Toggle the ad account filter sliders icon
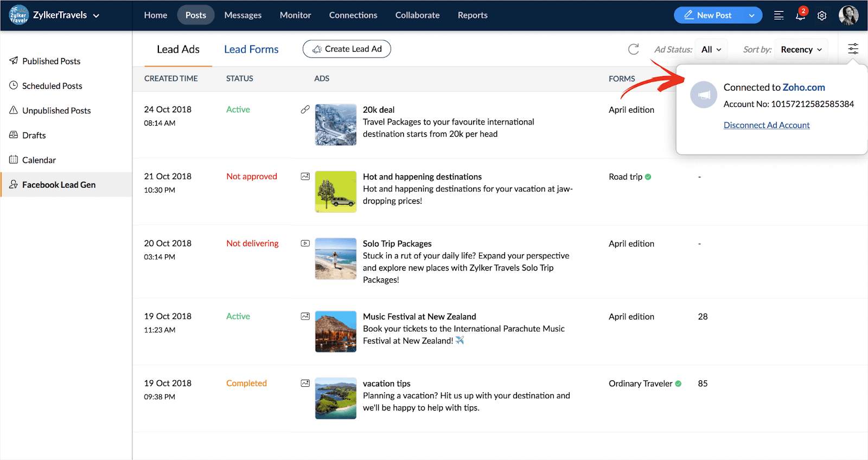868x460 pixels. pos(853,49)
